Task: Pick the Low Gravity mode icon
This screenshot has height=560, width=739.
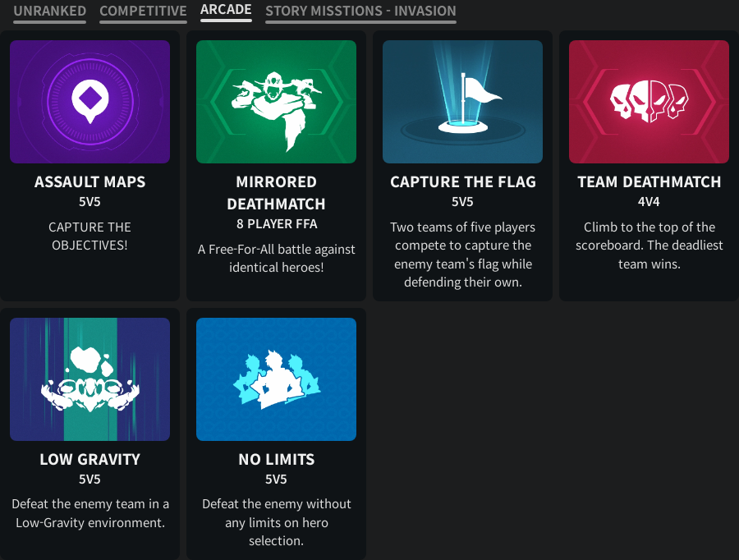Action: coord(90,379)
